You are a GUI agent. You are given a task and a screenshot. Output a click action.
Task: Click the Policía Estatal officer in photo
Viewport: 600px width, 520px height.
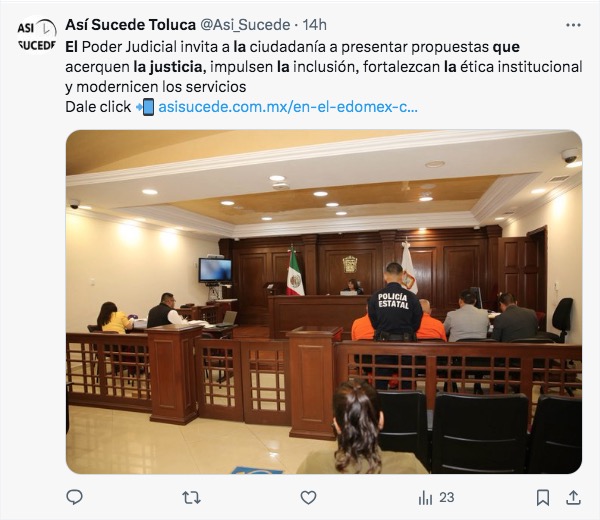tap(395, 304)
